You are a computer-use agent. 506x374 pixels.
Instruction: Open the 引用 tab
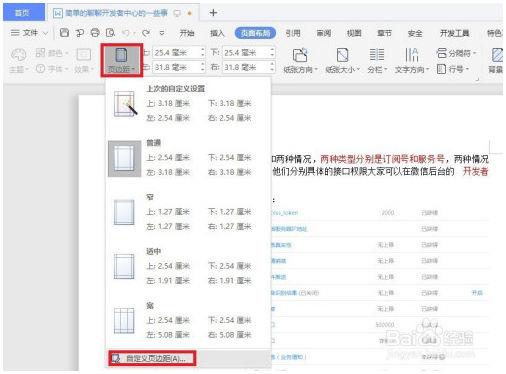[x=293, y=33]
